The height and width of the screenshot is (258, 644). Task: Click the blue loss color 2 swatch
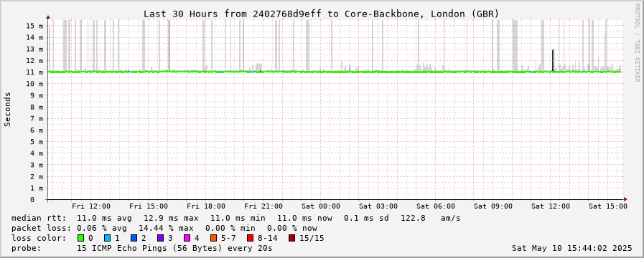(134, 238)
